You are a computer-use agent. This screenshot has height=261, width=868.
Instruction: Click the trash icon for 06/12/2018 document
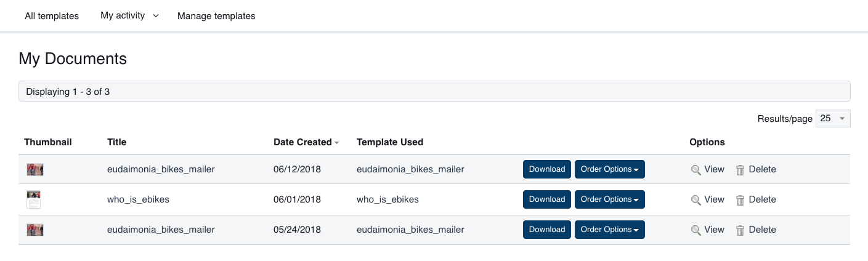[740, 170]
